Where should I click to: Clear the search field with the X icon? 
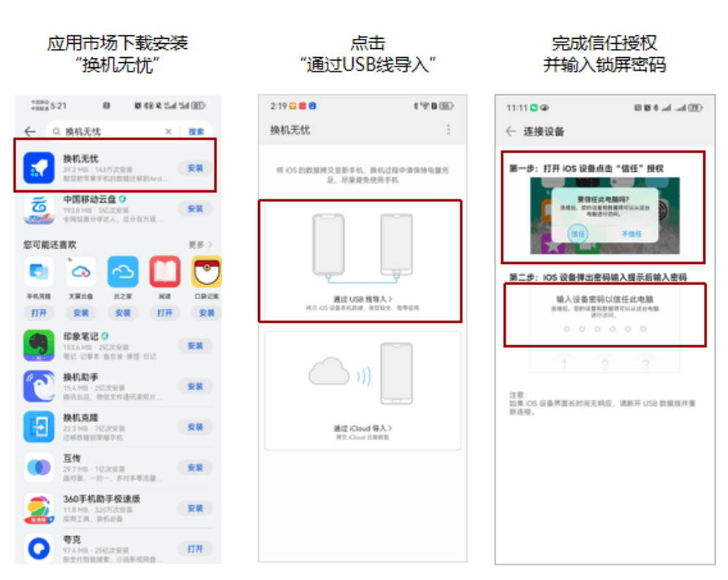tap(169, 132)
